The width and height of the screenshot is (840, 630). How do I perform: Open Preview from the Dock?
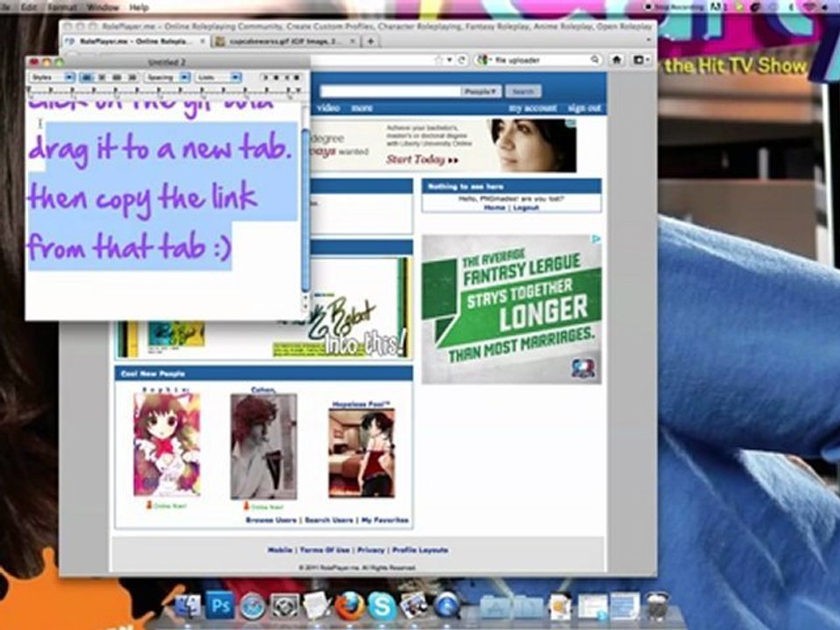click(414, 607)
